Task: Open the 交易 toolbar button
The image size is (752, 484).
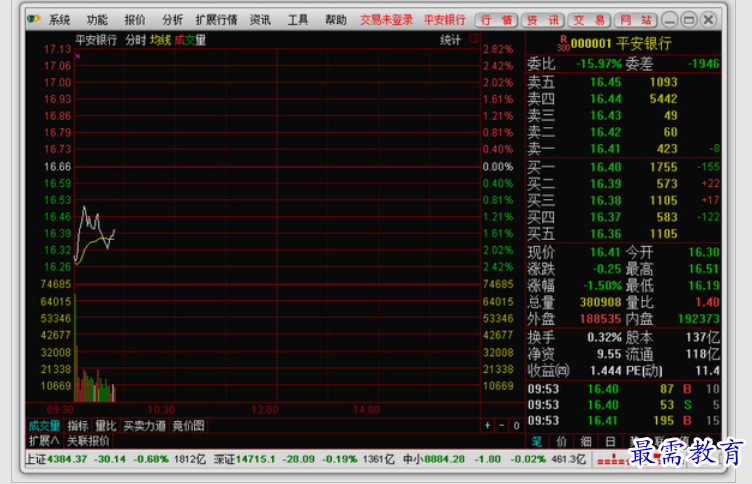Action: point(589,20)
